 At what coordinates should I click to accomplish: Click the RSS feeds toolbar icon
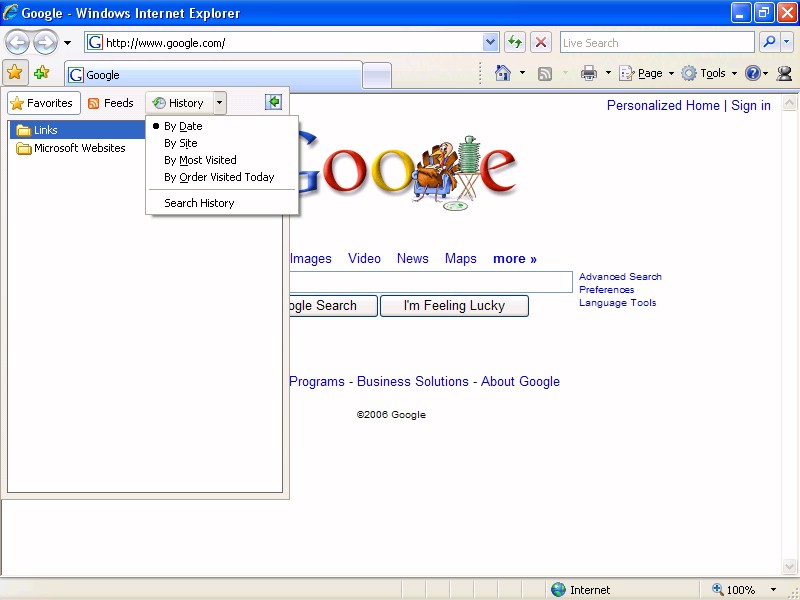click(x=545, y=73)
